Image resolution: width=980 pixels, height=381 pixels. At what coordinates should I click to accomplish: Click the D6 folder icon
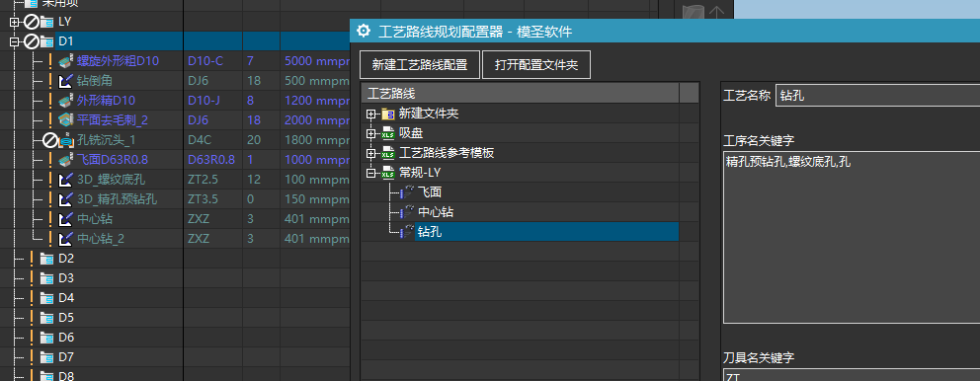47,338
